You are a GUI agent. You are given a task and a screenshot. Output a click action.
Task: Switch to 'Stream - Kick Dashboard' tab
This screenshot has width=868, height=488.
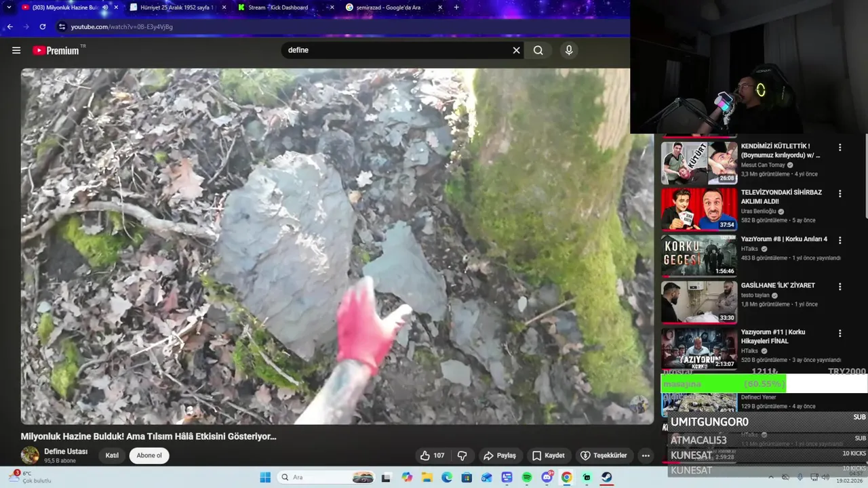[278, 7]
